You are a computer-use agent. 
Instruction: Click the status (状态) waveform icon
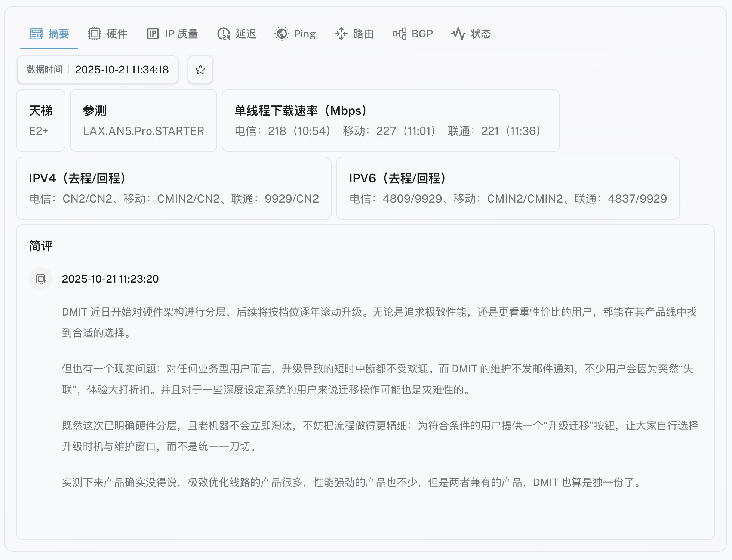coord(458,34)
